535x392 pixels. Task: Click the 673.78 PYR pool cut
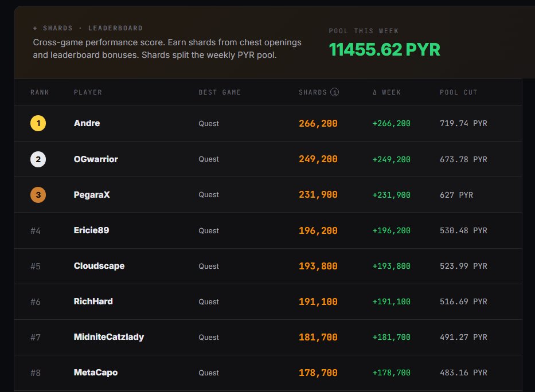coord(463,159)
